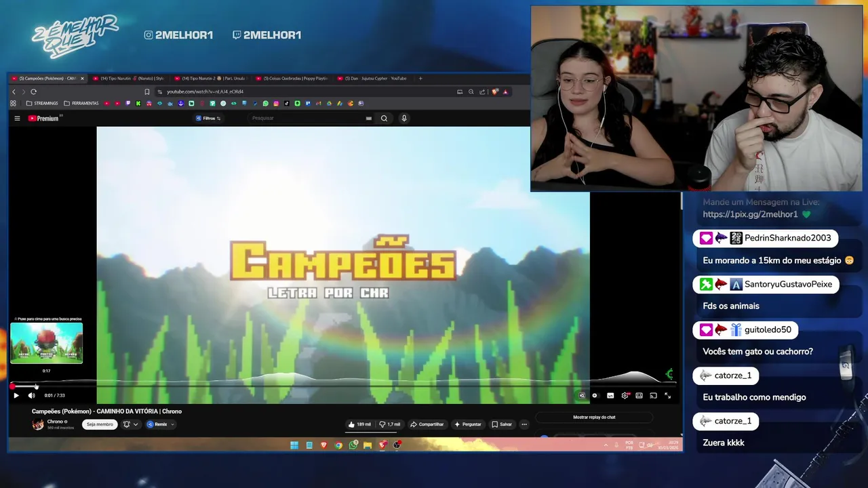
Task: Open the Filtros dropdown in YouTube header
Action: pyautogui.click(x=208, y=118)
